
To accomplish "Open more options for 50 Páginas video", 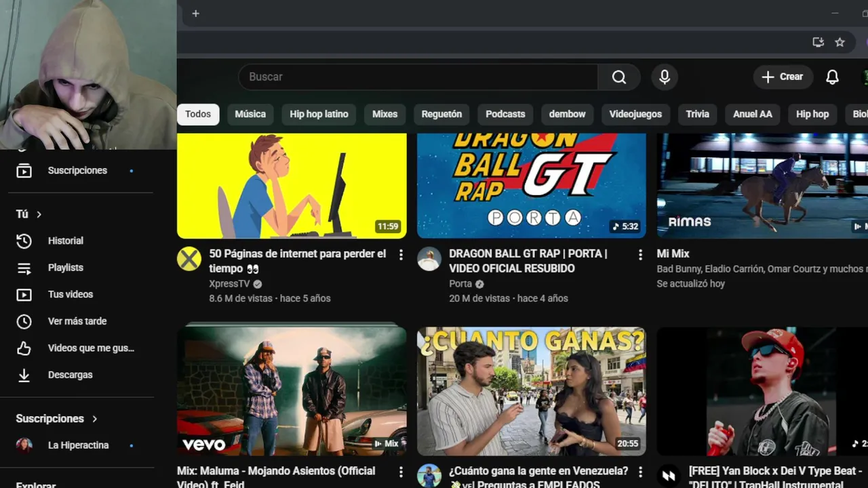I will coord(401,255).
